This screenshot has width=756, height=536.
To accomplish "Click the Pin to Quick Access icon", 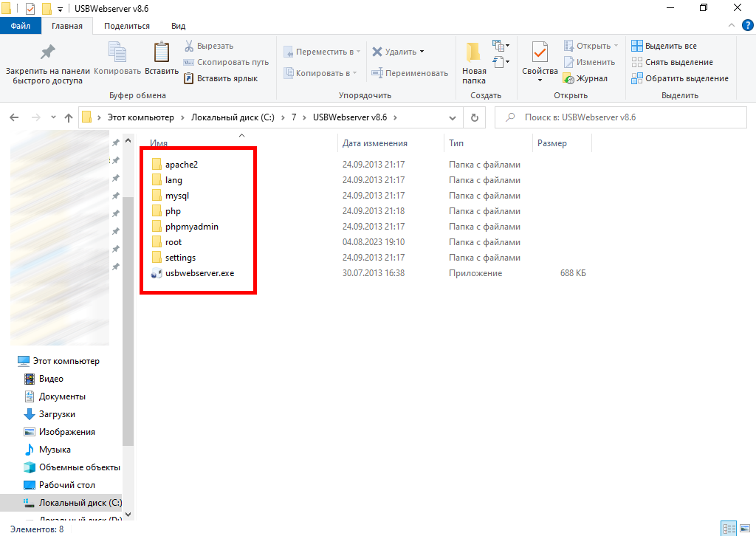I will click(47, 52).
